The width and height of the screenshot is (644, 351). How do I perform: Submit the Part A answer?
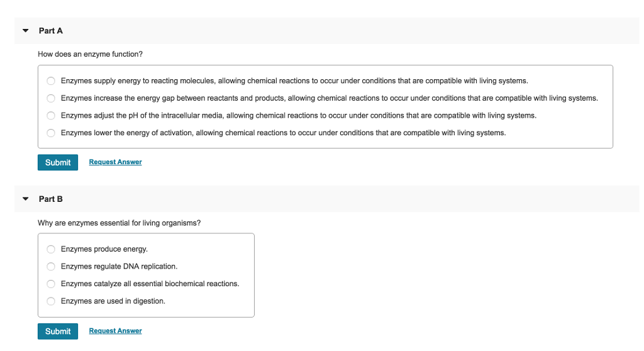coord(58,162)
